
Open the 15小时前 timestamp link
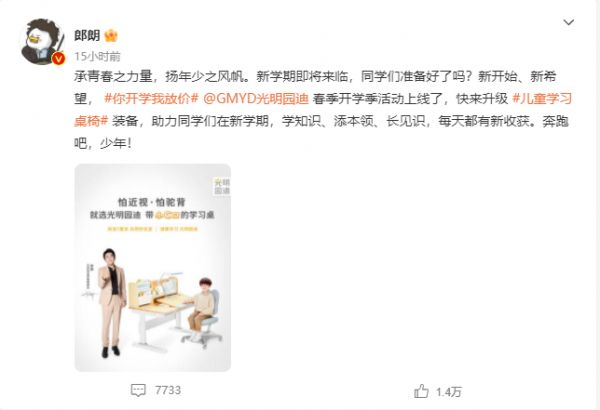pos(97,57)
